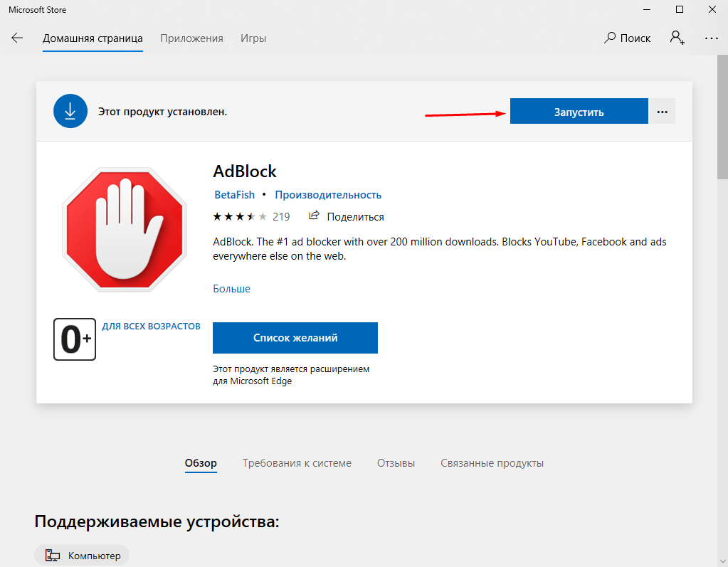
Task: Click the blue download circle icon
Action: tap(70, 112)
